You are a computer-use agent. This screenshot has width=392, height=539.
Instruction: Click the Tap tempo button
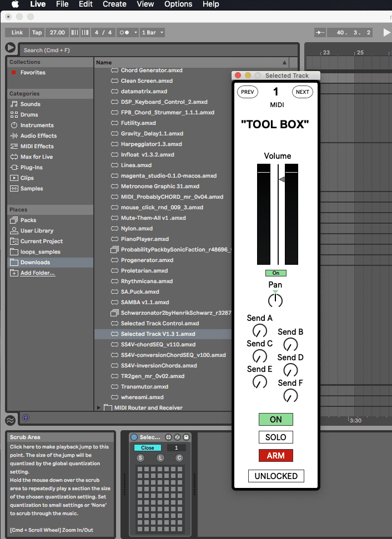(x=37, y=32)
